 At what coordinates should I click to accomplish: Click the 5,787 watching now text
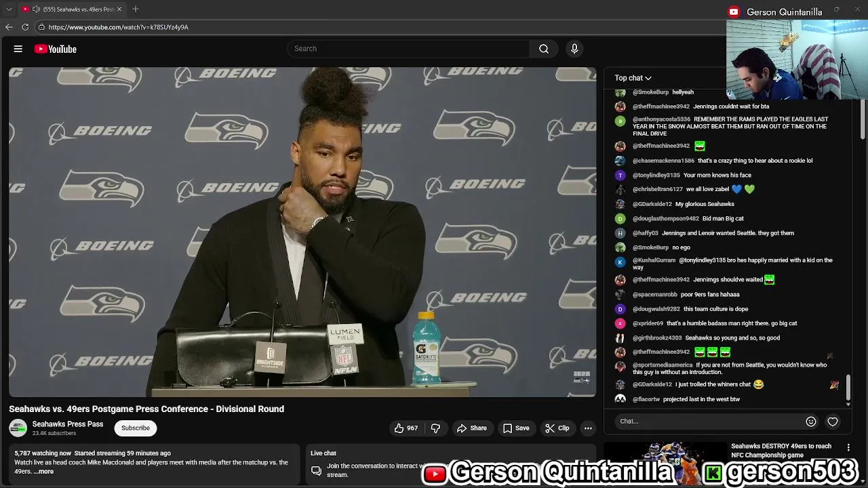click(x=43, y=453)
